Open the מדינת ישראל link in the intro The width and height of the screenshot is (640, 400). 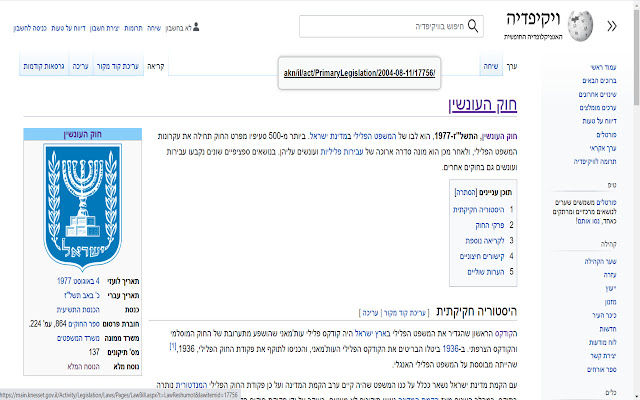coord(327,136)
